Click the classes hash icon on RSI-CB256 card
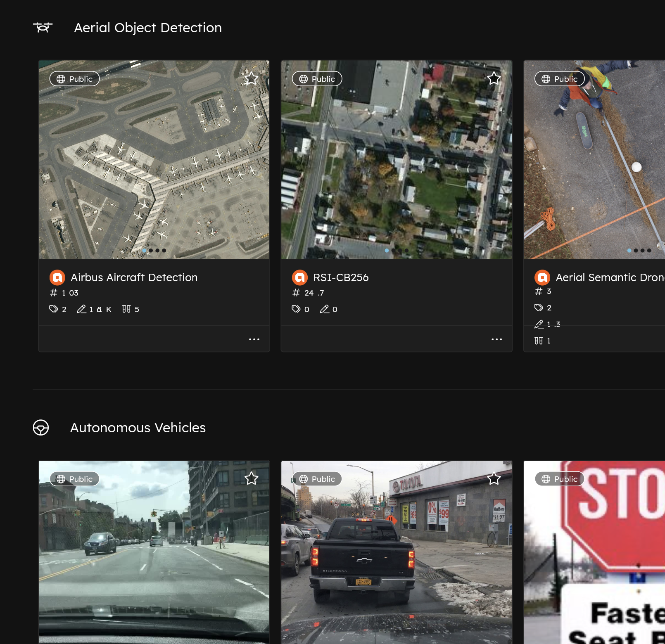Screen dimensions: 665x644 tap(295, 293)
